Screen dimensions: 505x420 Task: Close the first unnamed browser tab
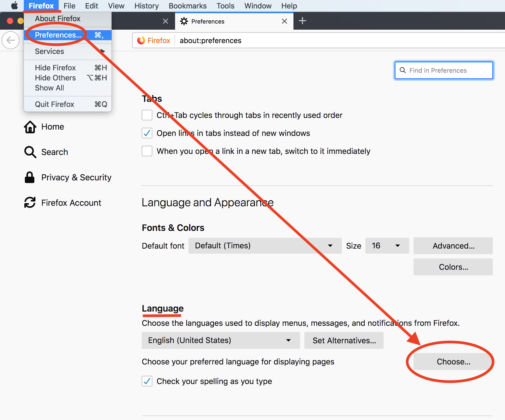click(x=166, y=21)
